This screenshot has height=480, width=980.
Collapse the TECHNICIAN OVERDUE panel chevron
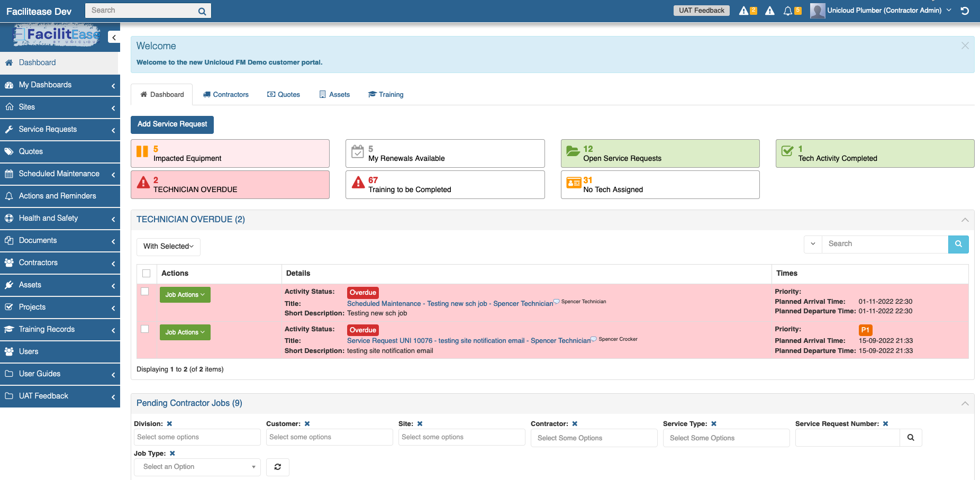pos(965,220)
